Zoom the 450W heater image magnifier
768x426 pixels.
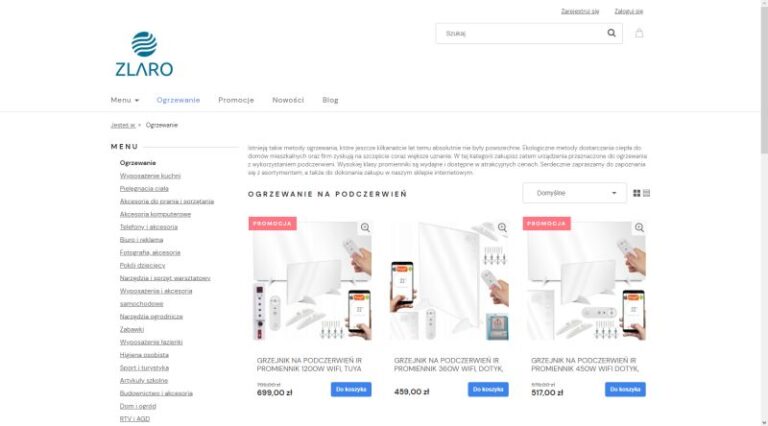pyautogui.click(x=640, y=227)
